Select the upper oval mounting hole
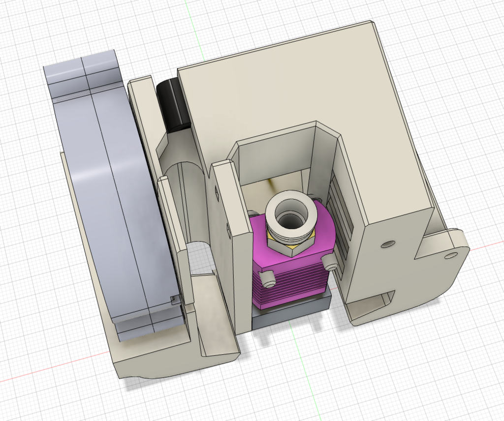504x421 pixels. (388, 243)
